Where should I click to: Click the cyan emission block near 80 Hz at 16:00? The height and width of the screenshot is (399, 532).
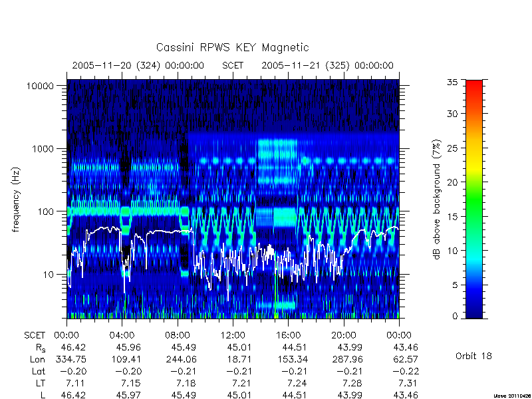[x=285, y=217]
